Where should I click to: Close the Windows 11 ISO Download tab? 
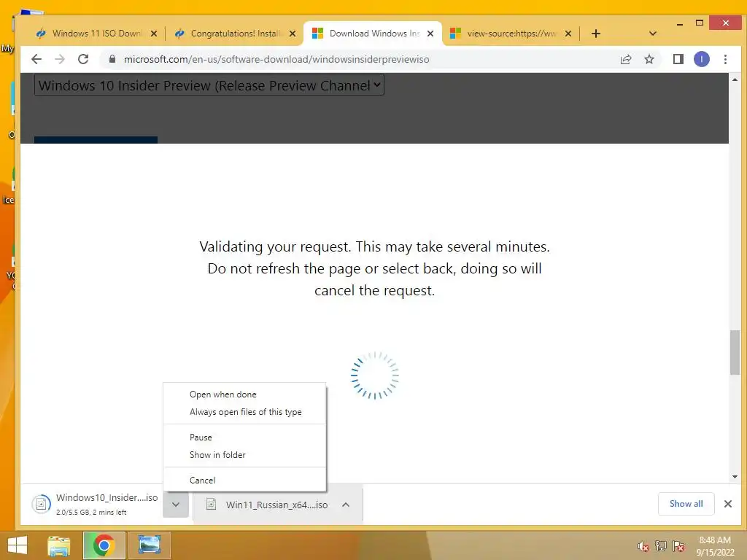[x=154, y=34]
